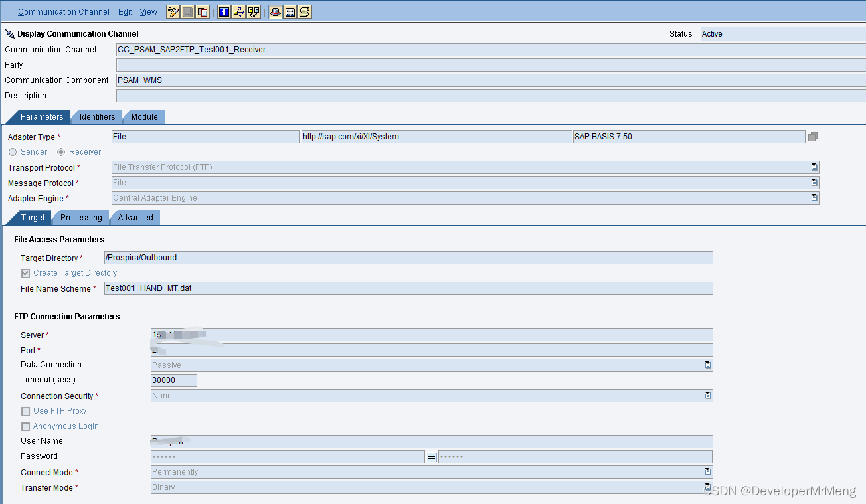Image resolution: width=866 pixels, height=504 pixels.
Task: Open the Processing tab
Action: coord(80,217)
